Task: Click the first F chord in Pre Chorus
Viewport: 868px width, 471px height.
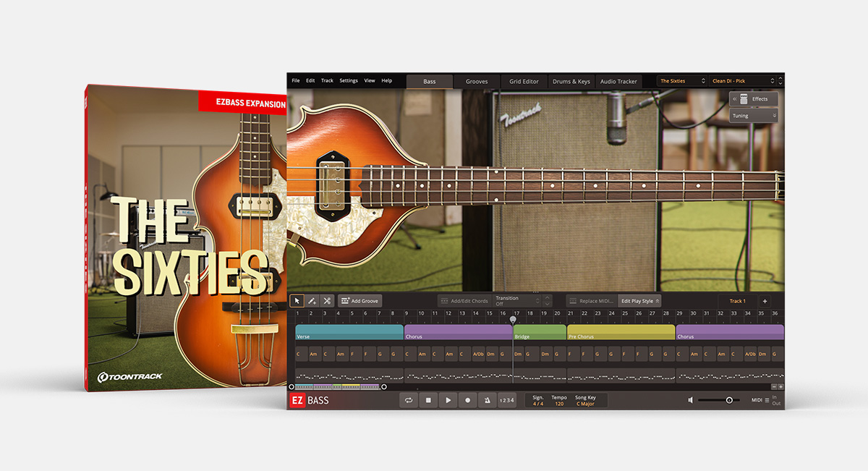Action: 573,354
